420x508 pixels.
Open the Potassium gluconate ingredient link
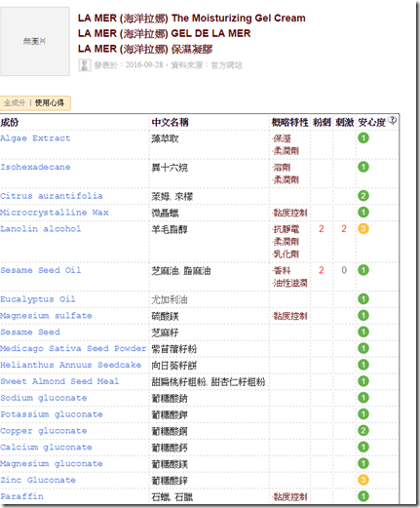click(x=52, y=414)
